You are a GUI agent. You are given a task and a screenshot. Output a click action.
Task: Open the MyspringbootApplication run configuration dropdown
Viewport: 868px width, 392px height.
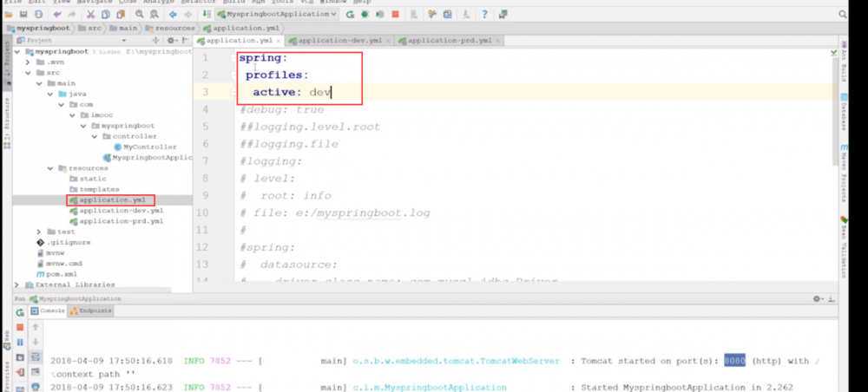[x=277, y=15]
